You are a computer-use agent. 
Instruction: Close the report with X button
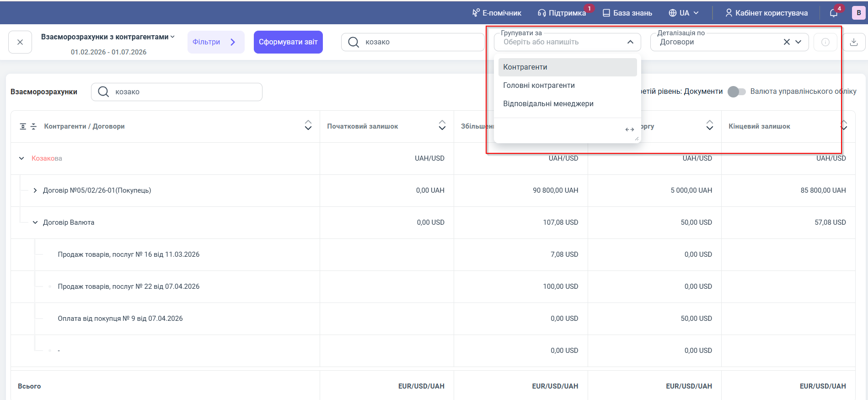[x=20, y=42]
